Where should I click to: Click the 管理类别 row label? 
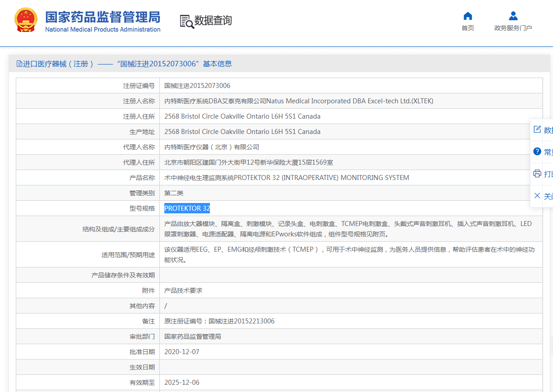142,193
